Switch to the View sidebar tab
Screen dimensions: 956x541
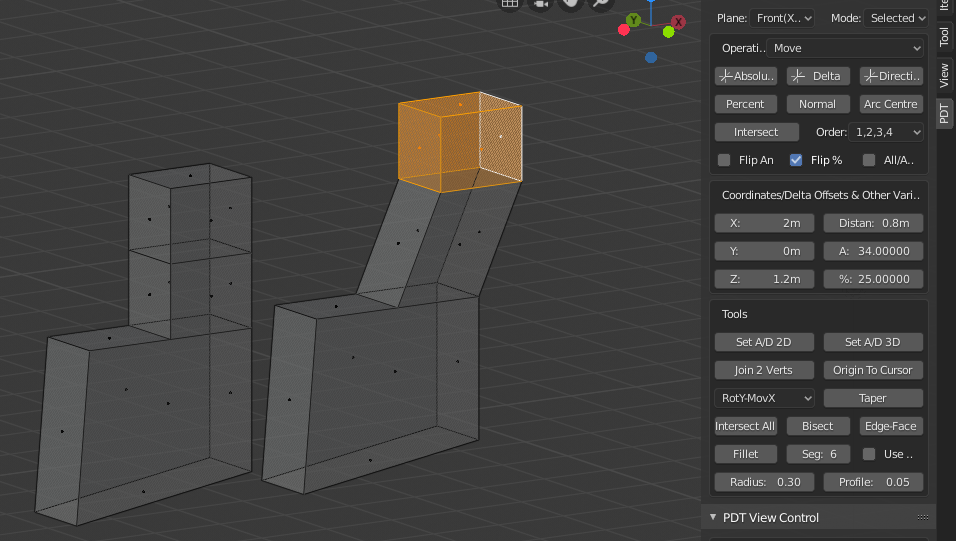(x=944, y=75)
